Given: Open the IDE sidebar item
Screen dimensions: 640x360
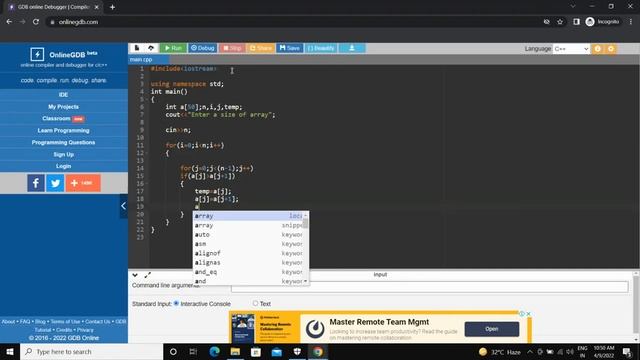Looking at the screenshot, I should point(64,95).
